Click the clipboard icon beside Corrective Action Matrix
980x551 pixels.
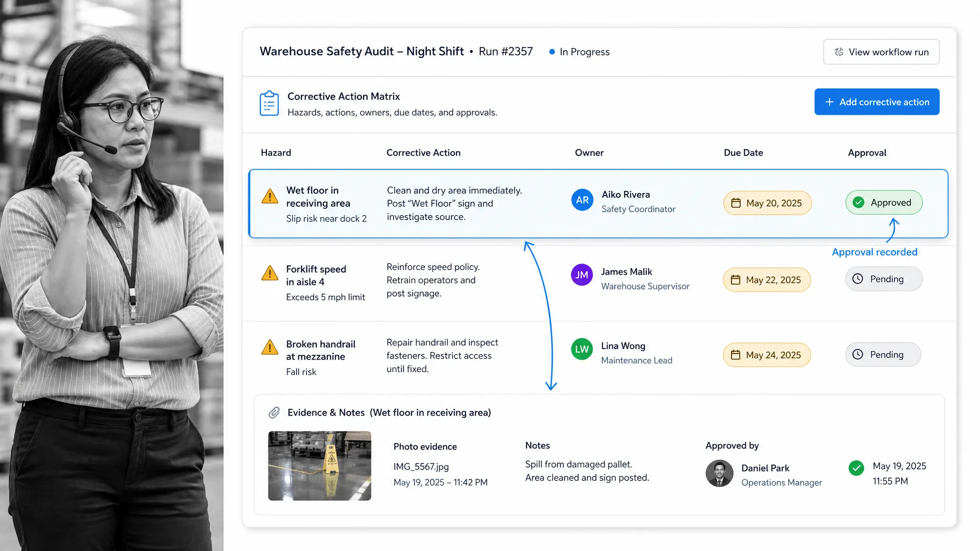click(x=269, y=103)
